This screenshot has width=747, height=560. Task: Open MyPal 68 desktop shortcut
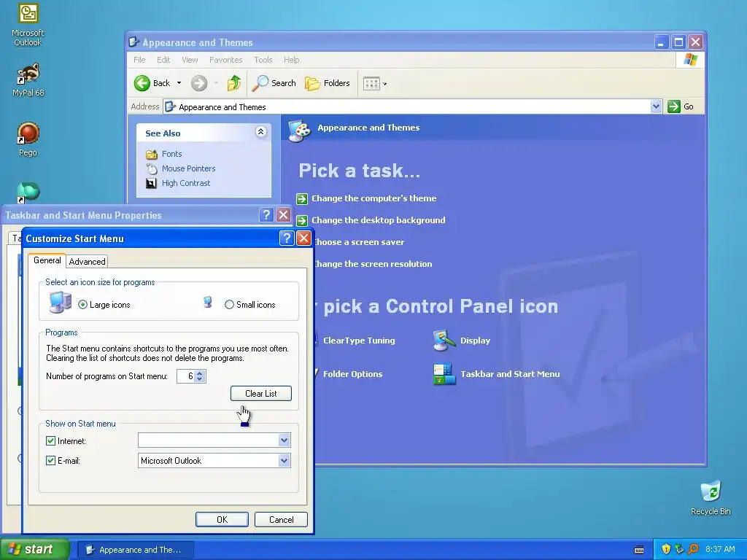coord(28,80)
